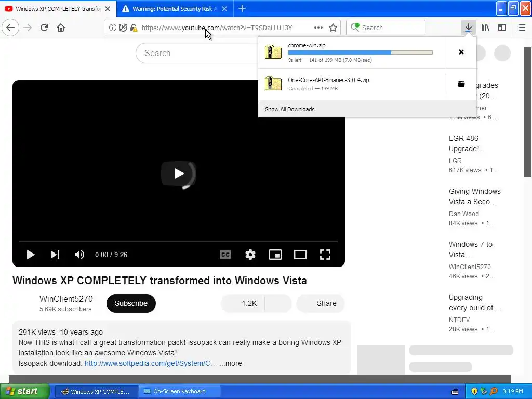Open Giving Windows Vista a Second suggested video
Viewport: 532px width, 399px height.
pos(475,196)
